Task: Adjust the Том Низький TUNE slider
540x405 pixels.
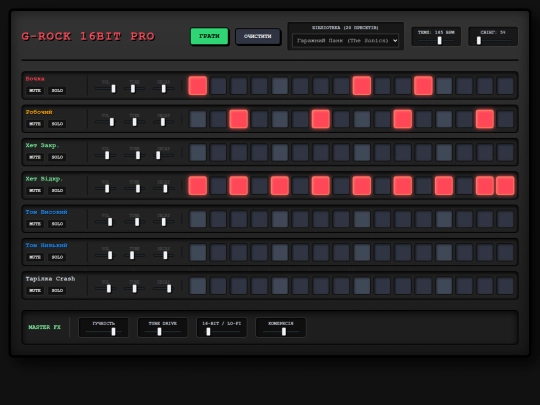Action: [x=134, y=255]
